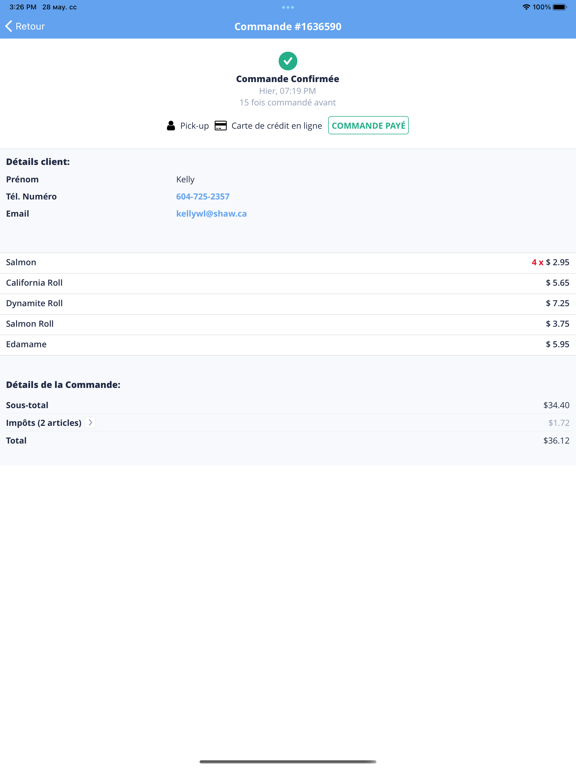This screenshot has height=768, width=576.
Task: Select the Salmon item row
Action: (288, 263)
